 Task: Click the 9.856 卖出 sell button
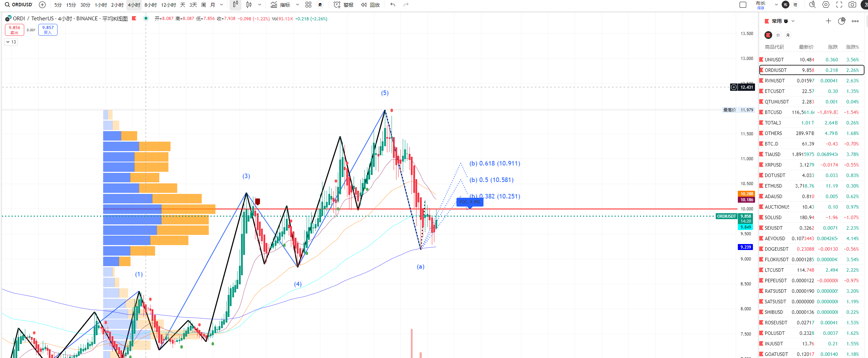coord(14,30)
